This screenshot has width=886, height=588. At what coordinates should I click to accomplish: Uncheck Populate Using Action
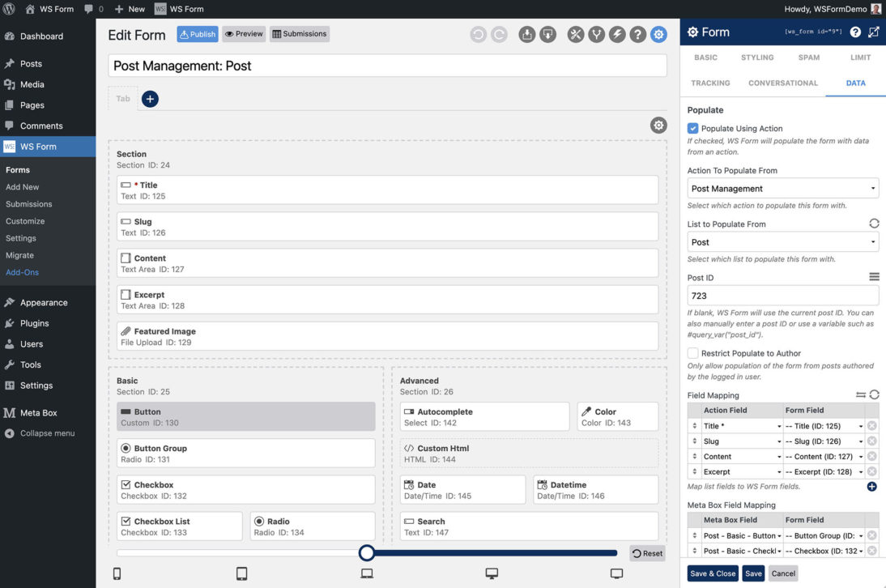(692, 128)
